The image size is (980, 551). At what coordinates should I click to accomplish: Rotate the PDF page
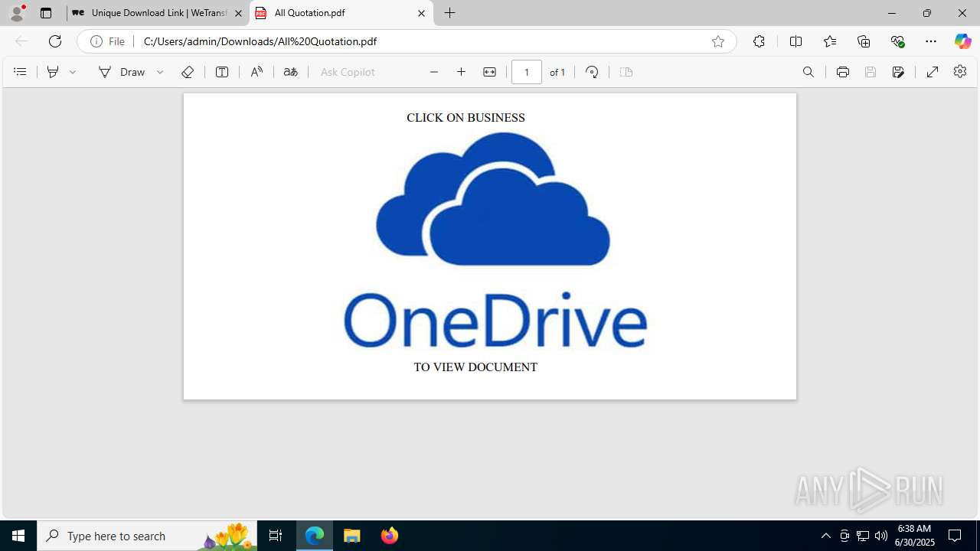[592, 72]
